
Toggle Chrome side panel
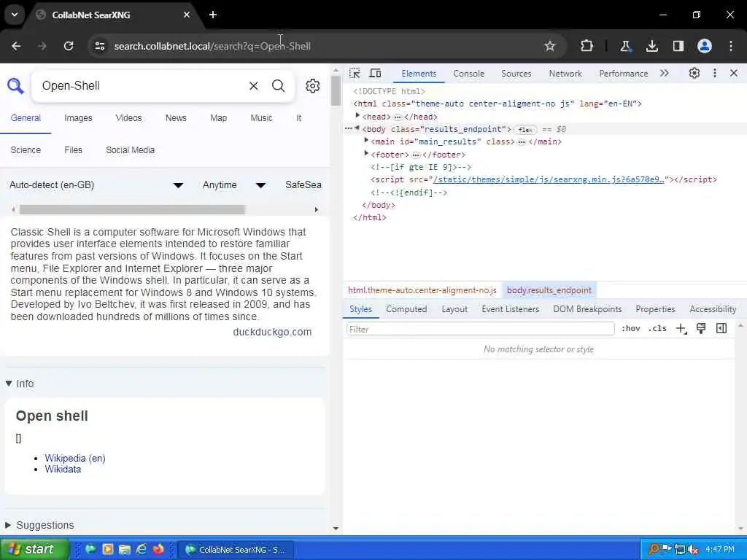click(678, 46)
